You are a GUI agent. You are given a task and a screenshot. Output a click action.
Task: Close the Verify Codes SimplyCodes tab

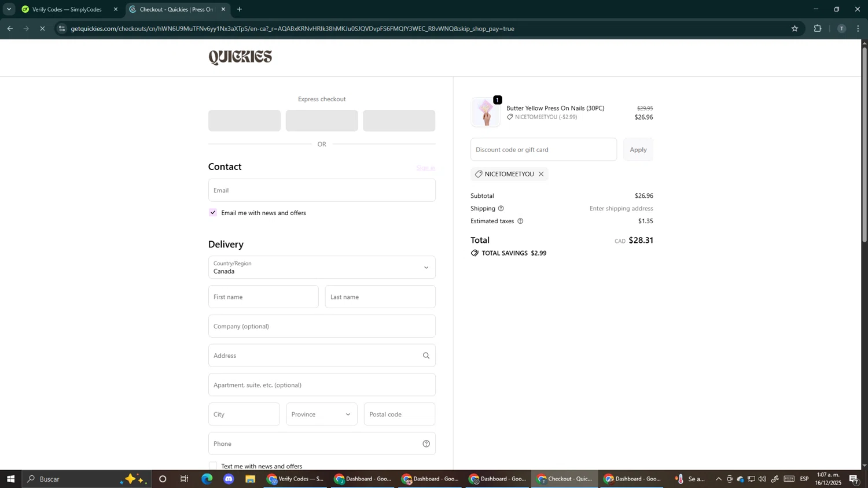116,9
